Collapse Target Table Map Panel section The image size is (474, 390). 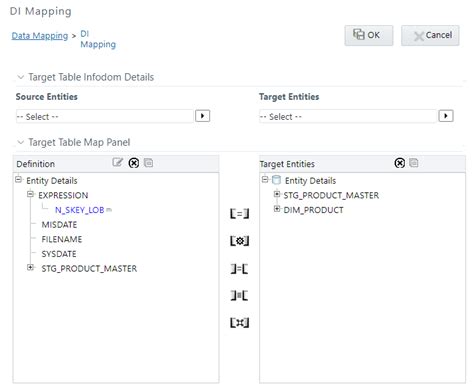coord(21,143)
